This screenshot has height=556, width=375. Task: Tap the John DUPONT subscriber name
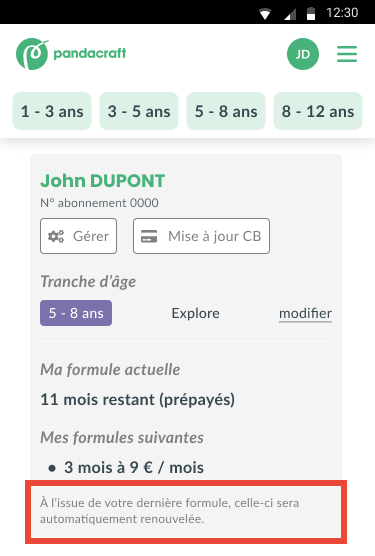click(102, 181)
